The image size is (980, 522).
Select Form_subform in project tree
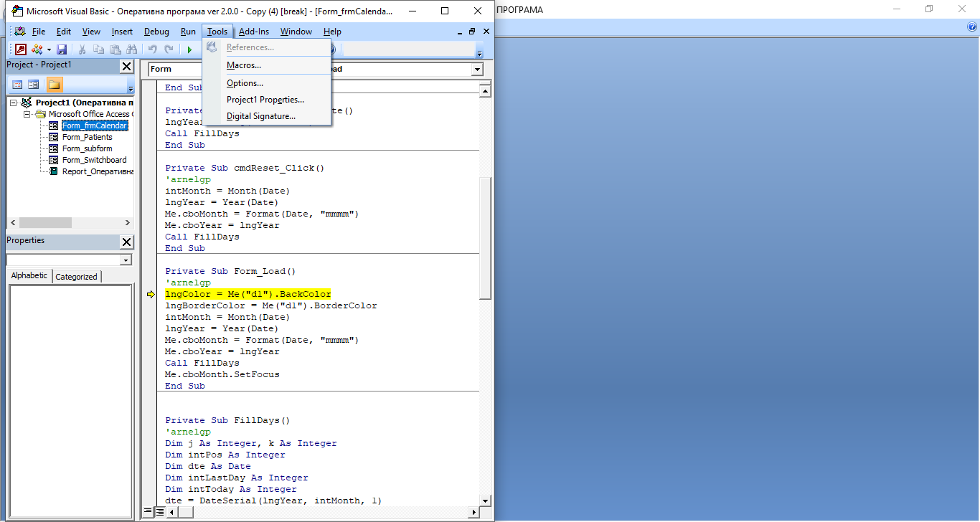click(x=88, y=148)
